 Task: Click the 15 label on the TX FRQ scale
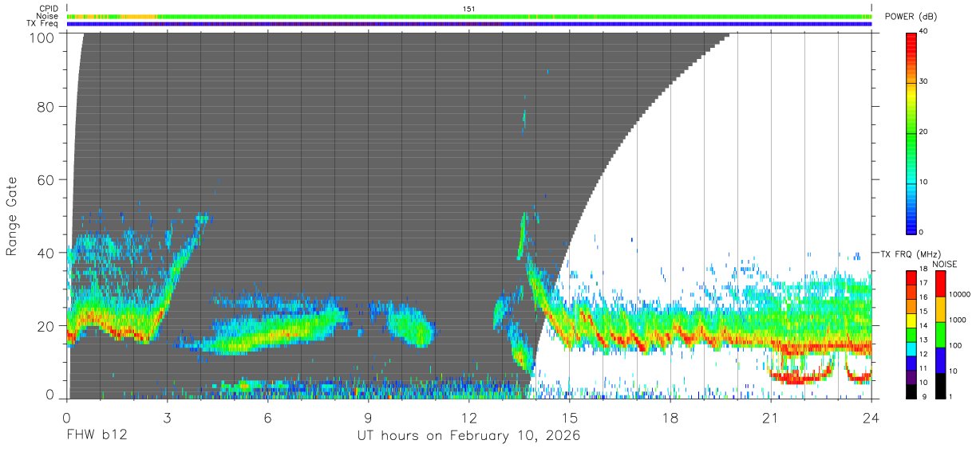[923, 312]
